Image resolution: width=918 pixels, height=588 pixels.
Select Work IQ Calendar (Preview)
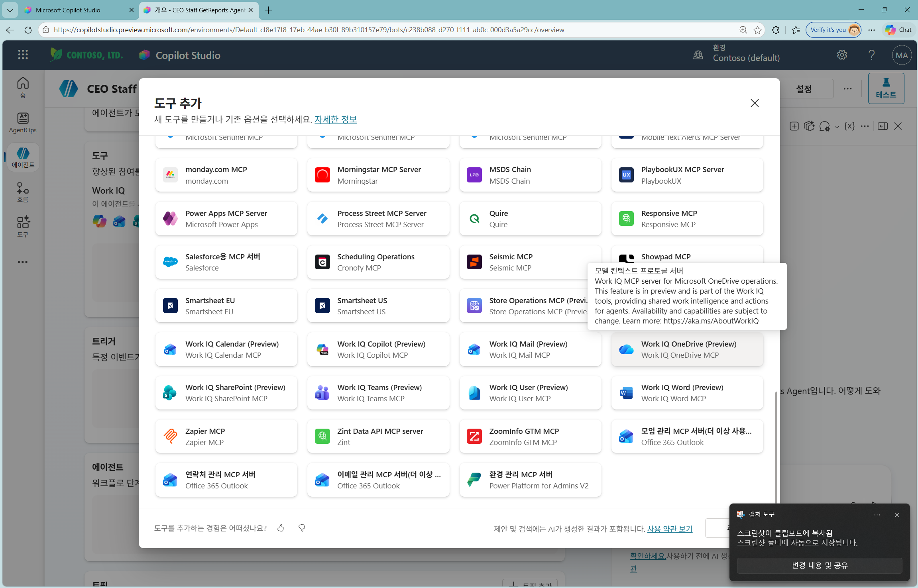click(226, 349)
